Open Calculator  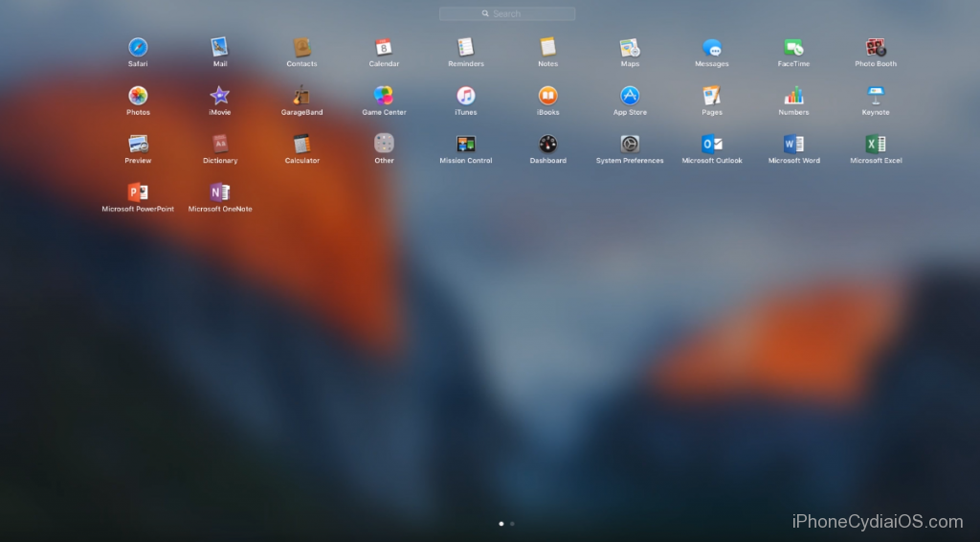pos(301,144)
